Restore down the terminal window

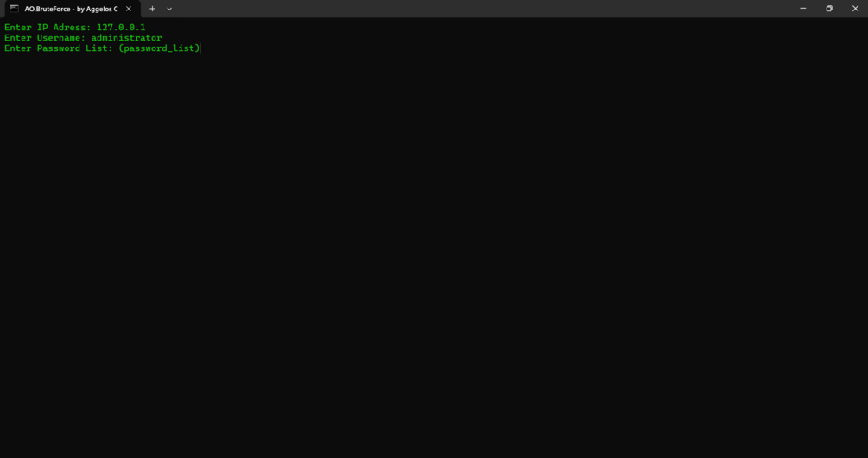pos(828,9)
